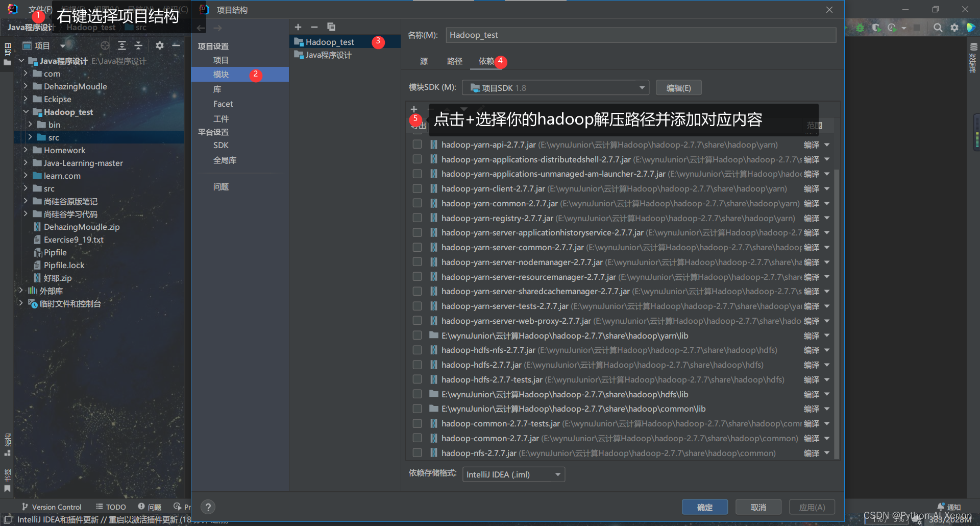Image resolution: width=980 pixels, height=526 pixels.
Task: Click the profiler run icon in toolbar
Action: coord(892,28)
